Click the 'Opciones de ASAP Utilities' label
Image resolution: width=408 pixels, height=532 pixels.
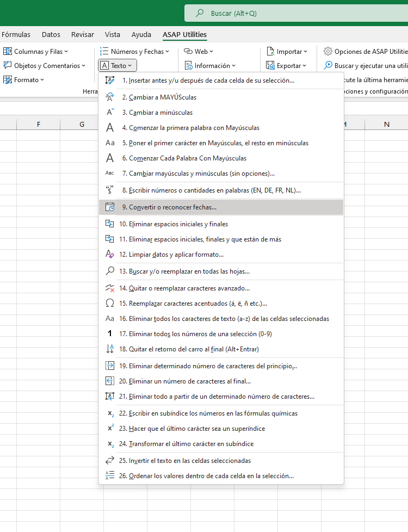(371, 52)
